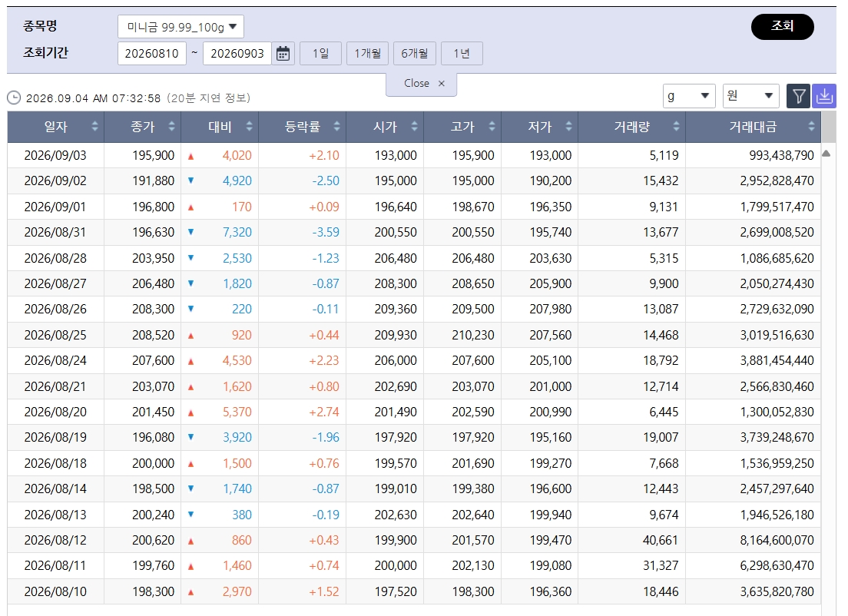The width and height of the screenshot is (848, 616).
Task: Open the calendar date picker icon
Action: (x=283, y=54)
